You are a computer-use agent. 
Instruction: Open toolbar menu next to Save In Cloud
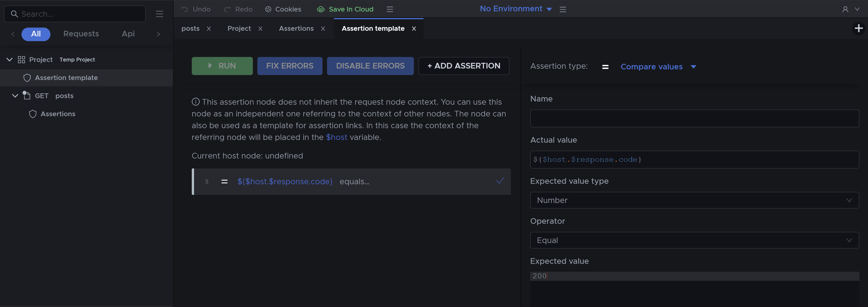[x=390, y=9]
